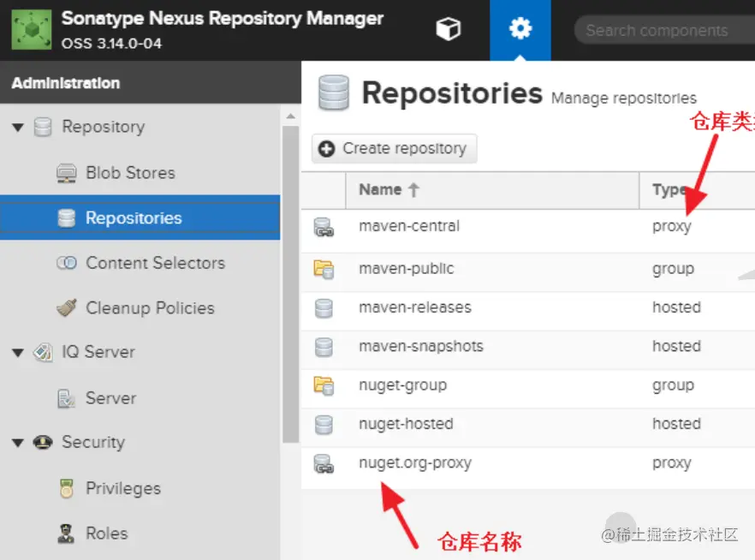Click the nuget-group folder icon
Viewport: 755px width, 560px height.
click(x=324, y=385)
